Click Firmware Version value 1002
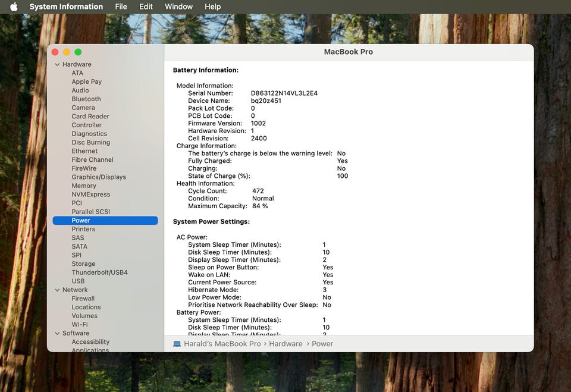 pyautogui.click(x=258, y=124)
